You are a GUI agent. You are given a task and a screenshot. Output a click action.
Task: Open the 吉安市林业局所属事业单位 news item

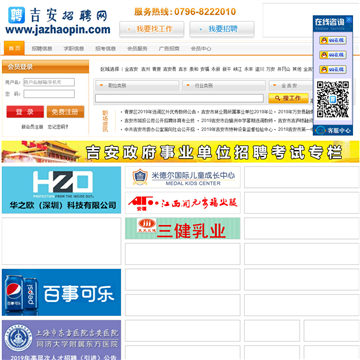[237, 112]
